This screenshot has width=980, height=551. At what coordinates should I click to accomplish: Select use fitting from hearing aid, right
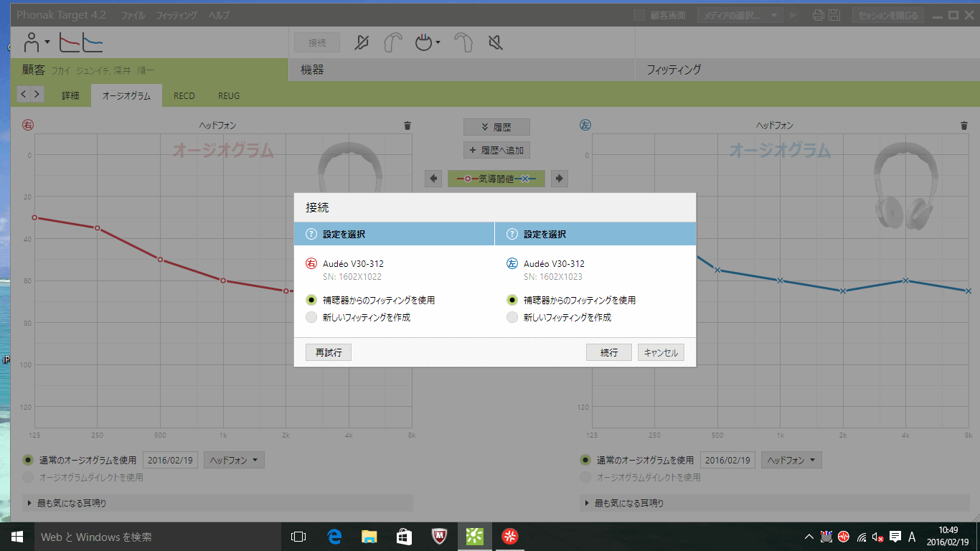[x=311, y=300]
